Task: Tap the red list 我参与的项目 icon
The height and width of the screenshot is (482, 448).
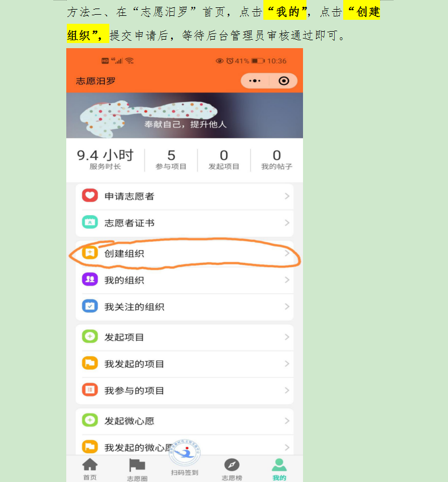Action: (x=90, y=390)
